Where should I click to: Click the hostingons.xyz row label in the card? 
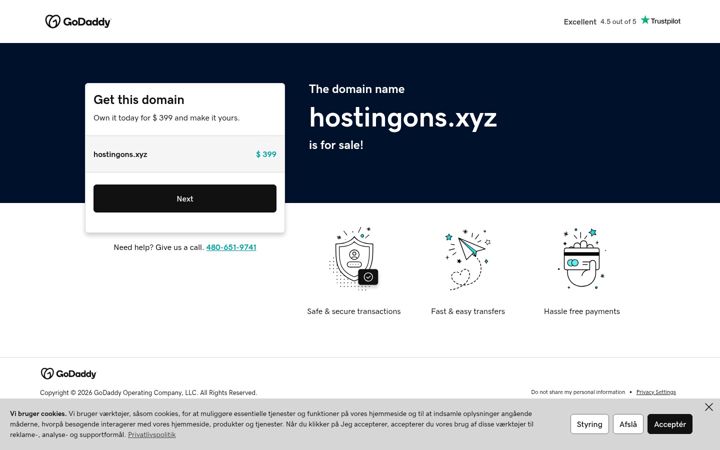[120, 154]
